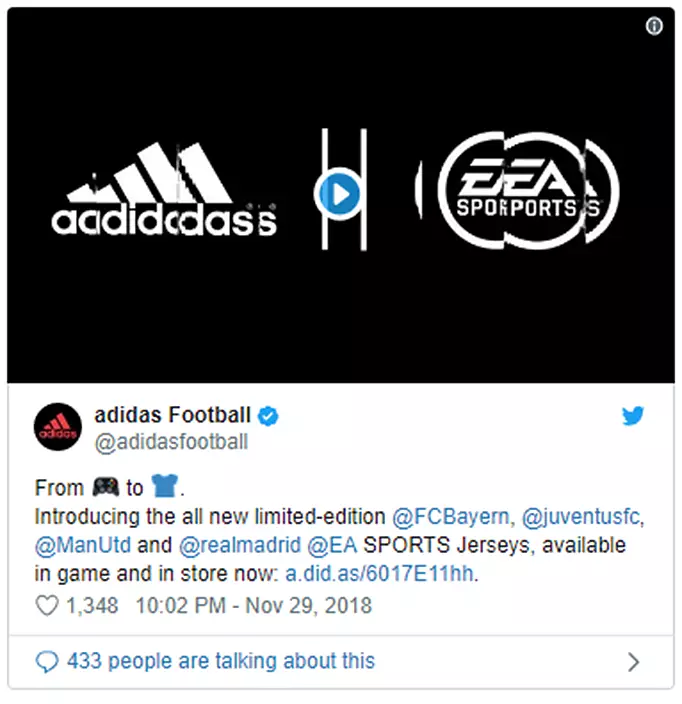View the 433 people talking about this
This screenshot has width=682, height=704.
pyautogui.click(x=220, y=661)
